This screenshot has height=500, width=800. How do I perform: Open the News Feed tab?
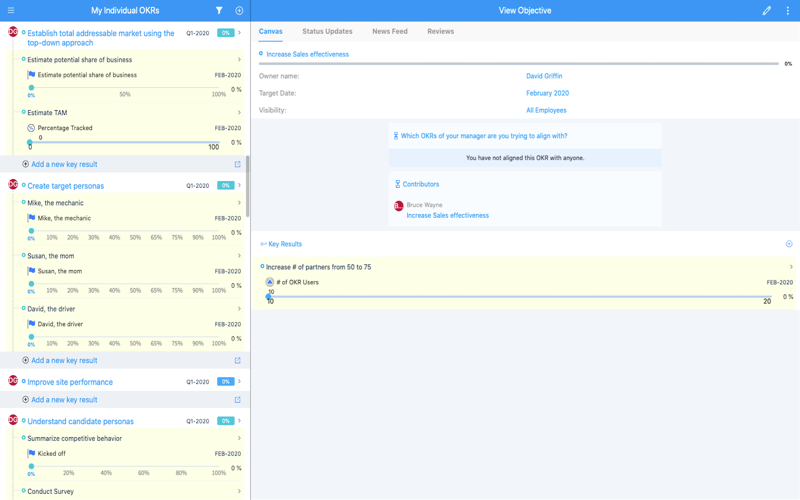point(390,31)
